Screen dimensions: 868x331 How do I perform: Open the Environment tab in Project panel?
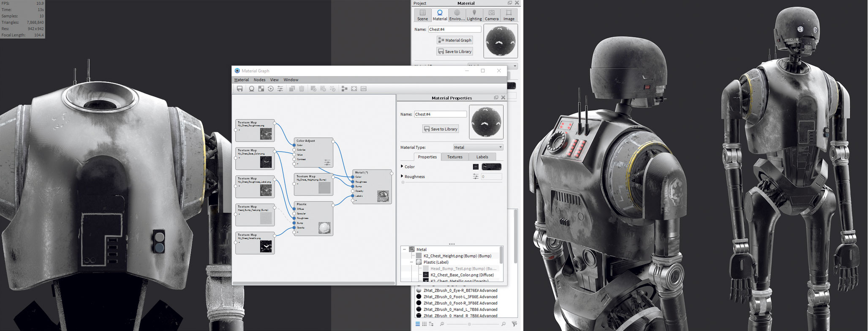457,15
